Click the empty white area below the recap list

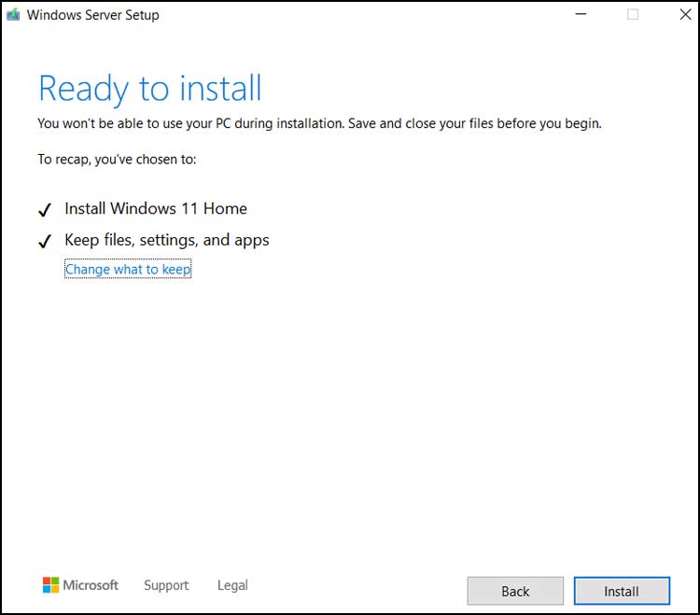click(x=350, y=420)
